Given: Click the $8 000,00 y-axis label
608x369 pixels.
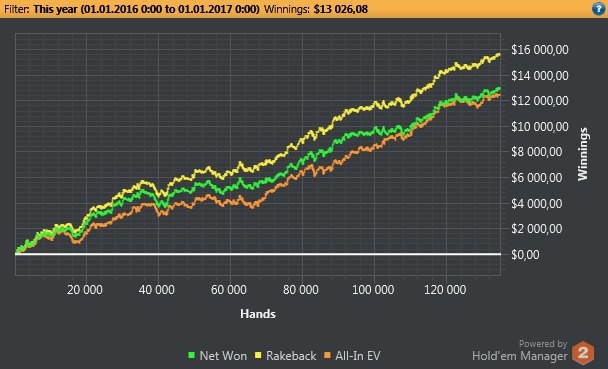Looking at the screenshot, I should 537,152.
